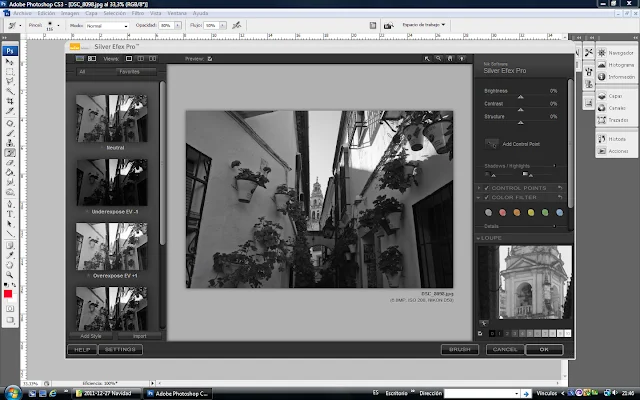This screenshot has width=640, height=400.
Task: Open the Espacio de trabajo dropdown
Action: point(424,25)
